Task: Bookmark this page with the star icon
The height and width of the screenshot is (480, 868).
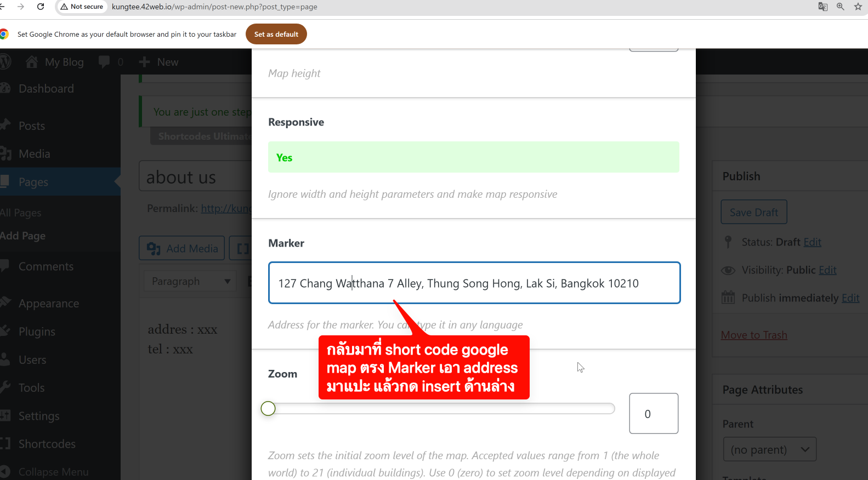Action: [x=858, y=7]
